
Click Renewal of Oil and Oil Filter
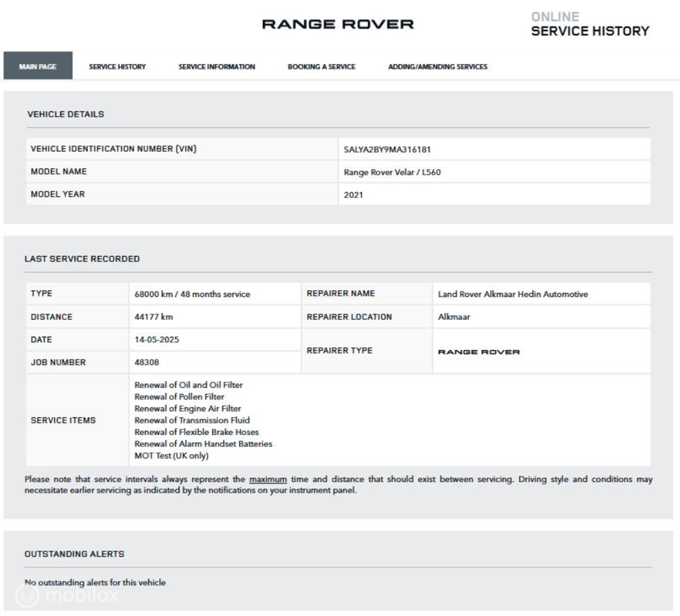188,385
